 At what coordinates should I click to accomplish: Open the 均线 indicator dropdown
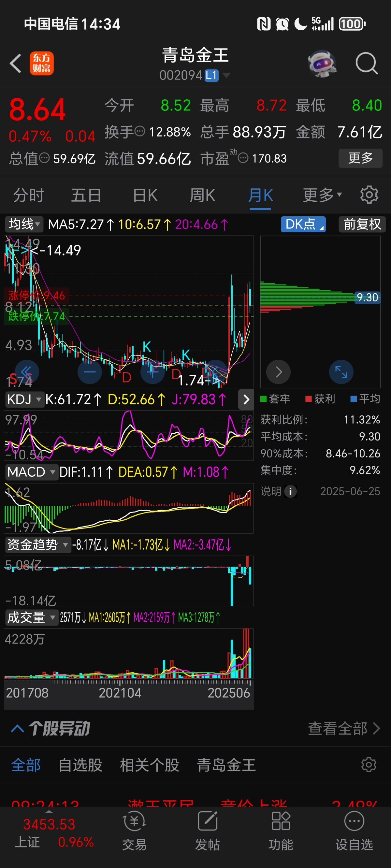coord(24,224)
